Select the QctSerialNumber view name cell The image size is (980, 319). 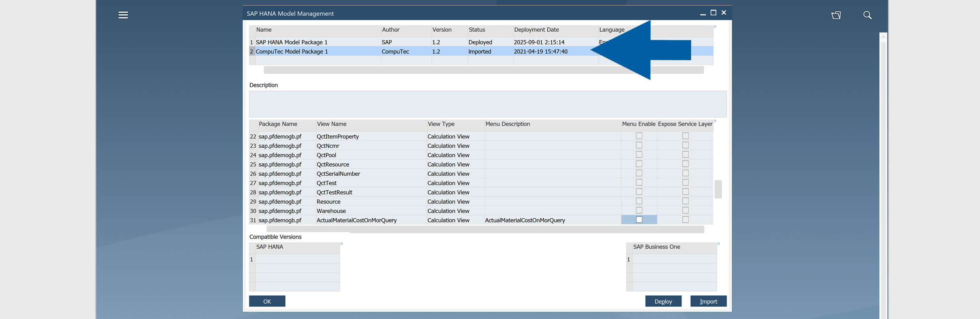371,174
